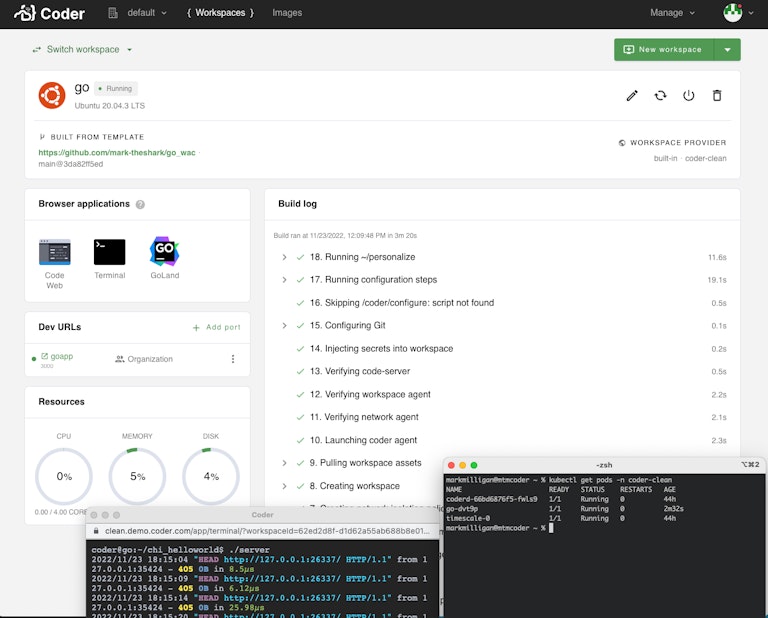768x618 pixels.
Task: Expand step 15 Configuring Git
Action: tap(285, 326)
